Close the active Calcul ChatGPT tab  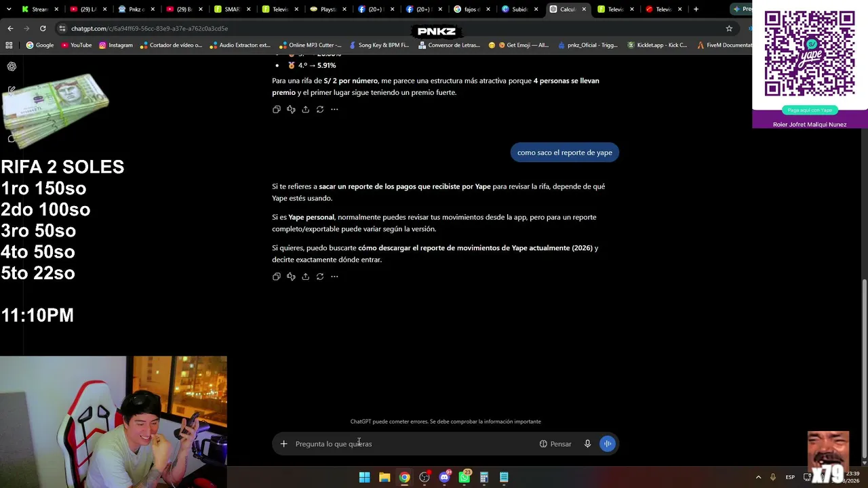click(584, 9)
